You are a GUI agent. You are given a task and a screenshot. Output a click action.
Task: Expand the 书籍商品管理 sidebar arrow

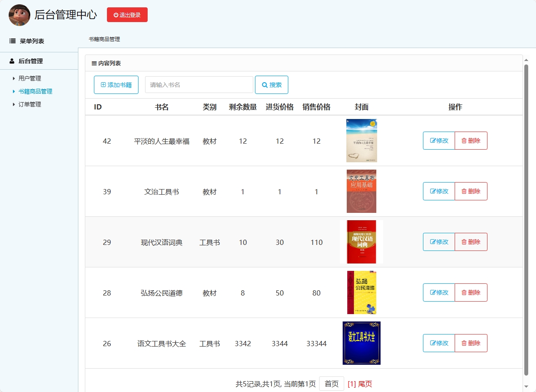click(13, 91)
